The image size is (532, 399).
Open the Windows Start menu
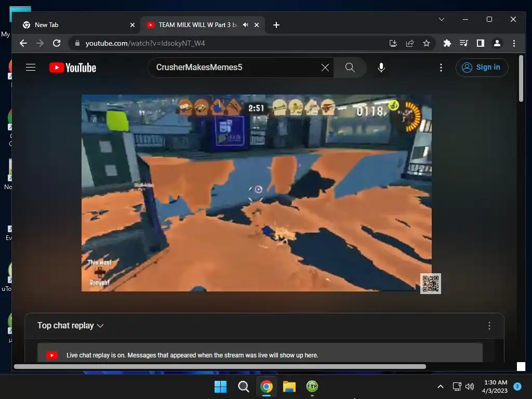(x=220, y=387)
